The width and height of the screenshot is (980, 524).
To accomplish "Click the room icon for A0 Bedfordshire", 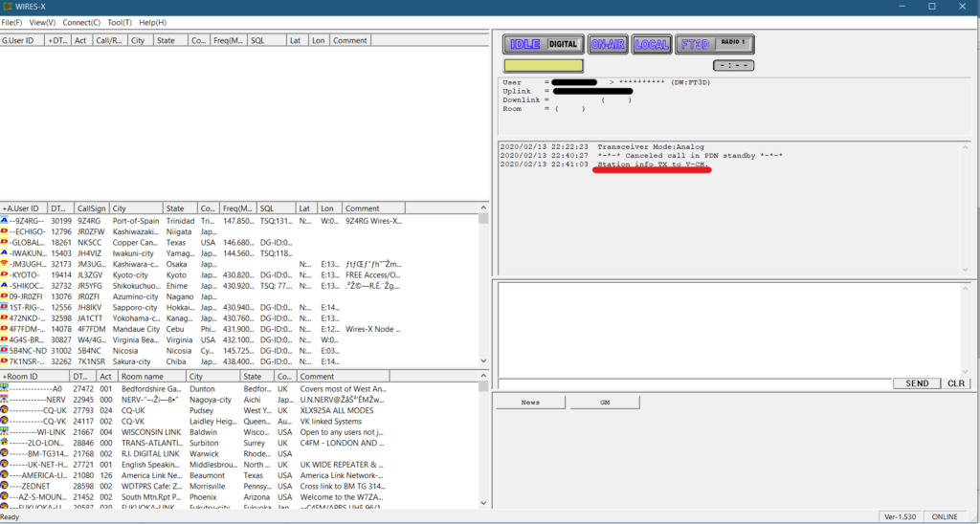I will click(x=5, y=388).
